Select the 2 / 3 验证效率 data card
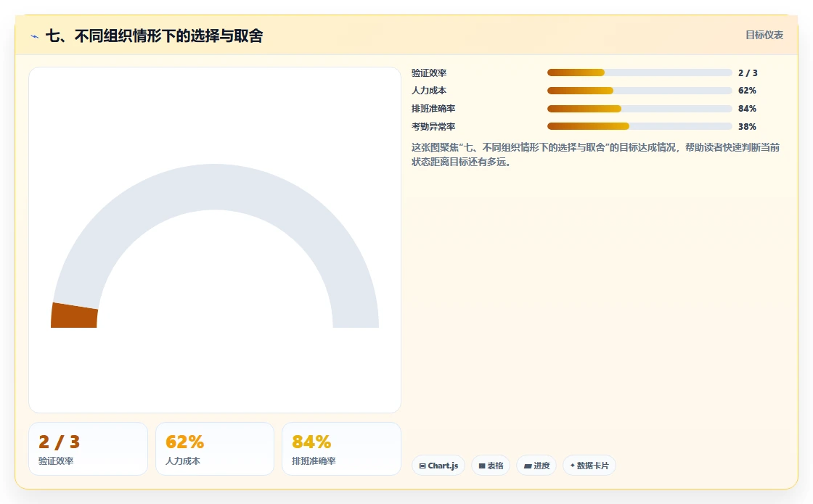 coord(88,449)
